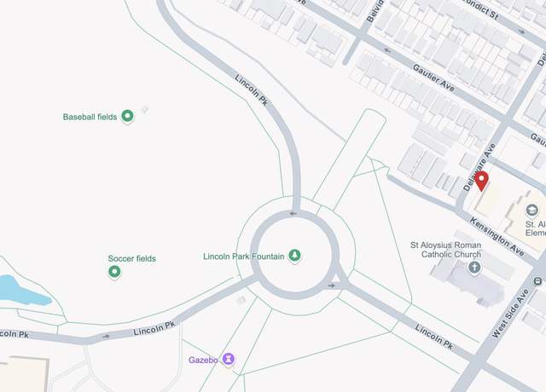Screen dimensions: 546x392
Task: Click the blue pond in the park
Action: point(20,291)
